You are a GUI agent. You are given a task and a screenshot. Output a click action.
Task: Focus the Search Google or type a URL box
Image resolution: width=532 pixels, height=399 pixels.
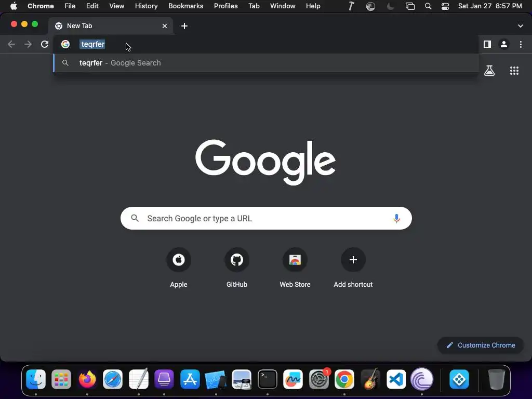pos(267,218)
